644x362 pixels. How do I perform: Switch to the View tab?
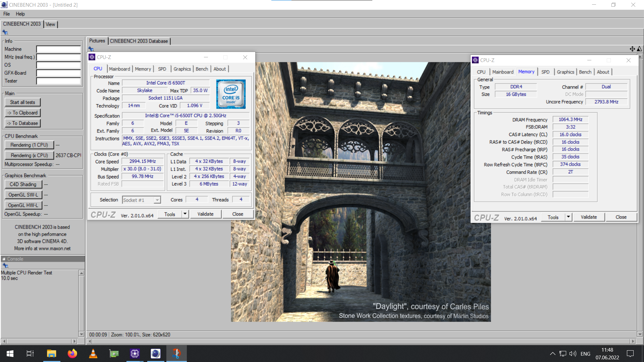50,24
